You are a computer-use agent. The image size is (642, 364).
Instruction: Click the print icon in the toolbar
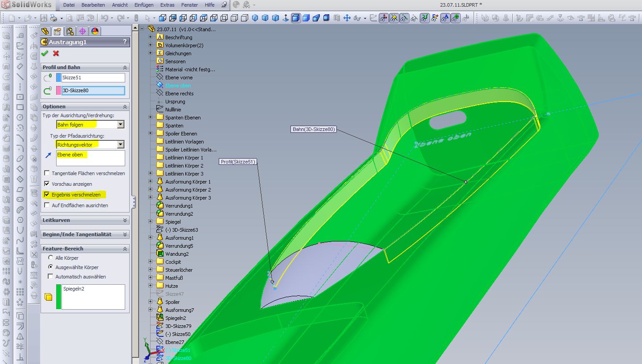(x=53, y=18)
